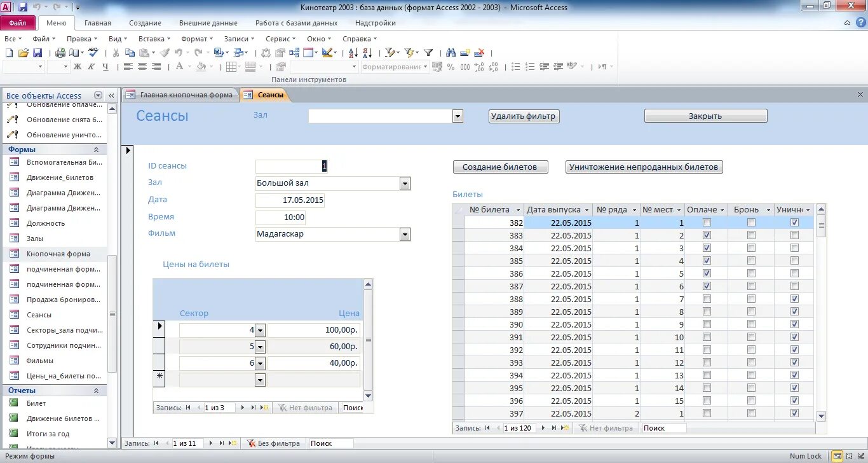Screen dimensions: 868x463
Task: Click the New blank document toolbar icon
Action: coord(9,53)
